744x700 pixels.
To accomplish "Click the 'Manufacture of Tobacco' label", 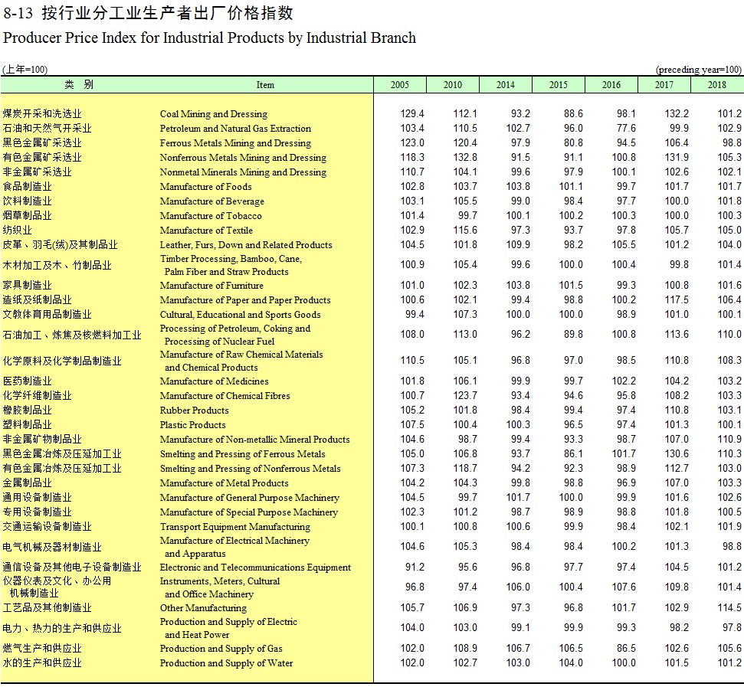I will (x=211, y=216).
